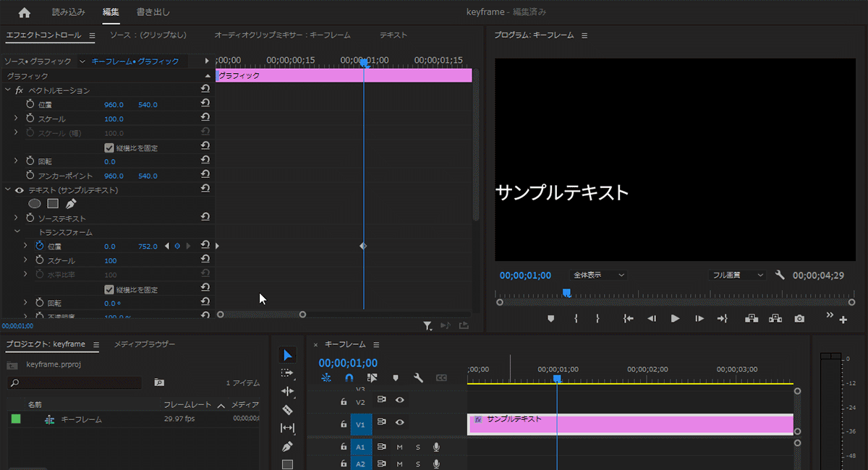868x470 pixels.
Task: Step forward one frame
Action: click(699, 318)
